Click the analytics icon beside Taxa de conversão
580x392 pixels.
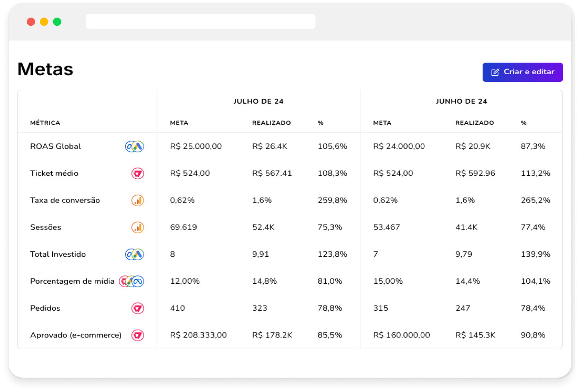coord(138,200)
